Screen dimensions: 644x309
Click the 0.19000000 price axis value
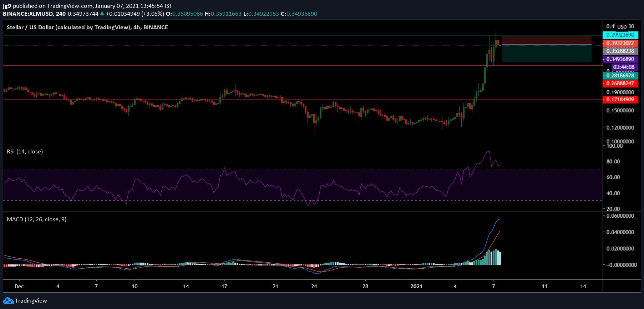point(620,92)
